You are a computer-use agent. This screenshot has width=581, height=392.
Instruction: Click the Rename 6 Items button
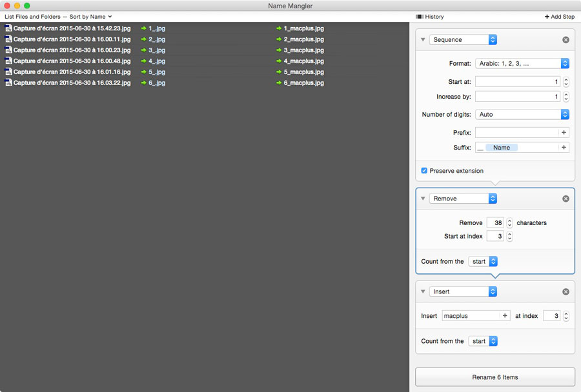(x=495, y=377)
